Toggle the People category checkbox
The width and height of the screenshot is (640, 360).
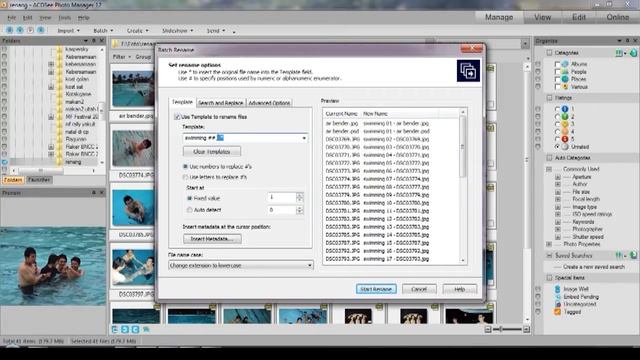[558, 71]
